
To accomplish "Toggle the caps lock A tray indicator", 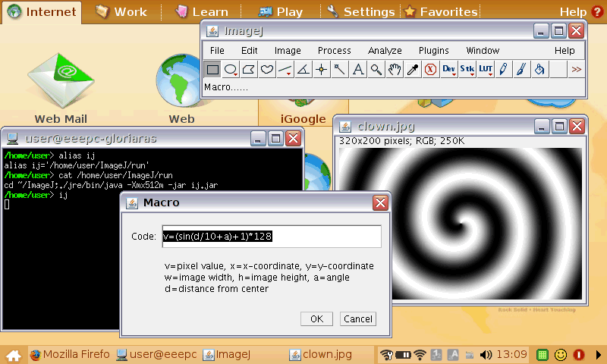I will click(453, 354).
